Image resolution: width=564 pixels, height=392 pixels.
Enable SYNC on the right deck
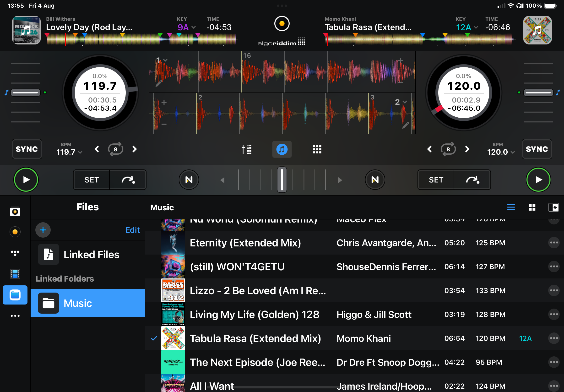tap(537, 149)
